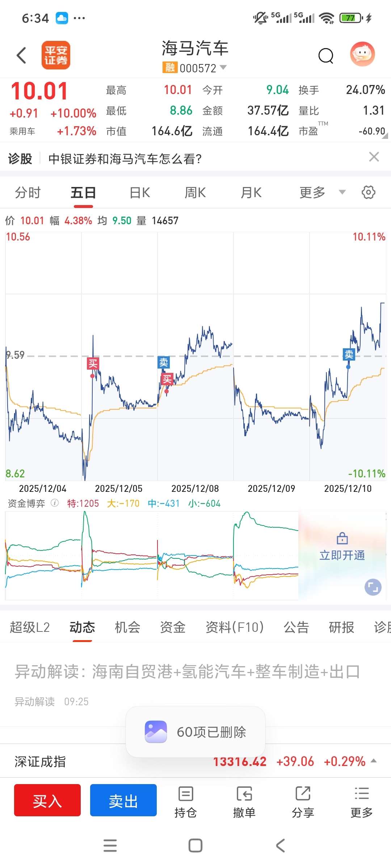Image resolution: width=391 pixels, height=868 pixels.
Task: Switch to the 日K chart tab
Action: tap(140, 192)
